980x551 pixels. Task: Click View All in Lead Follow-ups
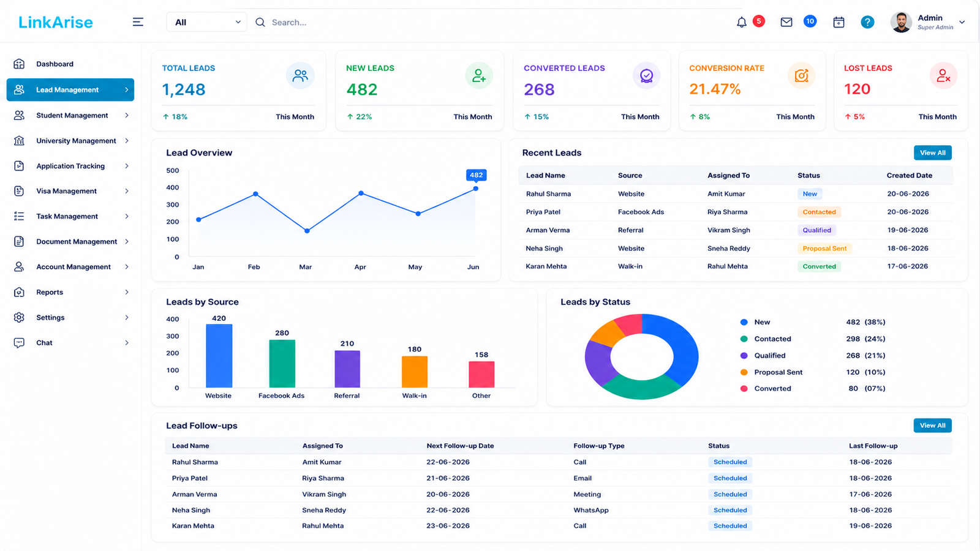pyautogui.click(x=932, y=425)
